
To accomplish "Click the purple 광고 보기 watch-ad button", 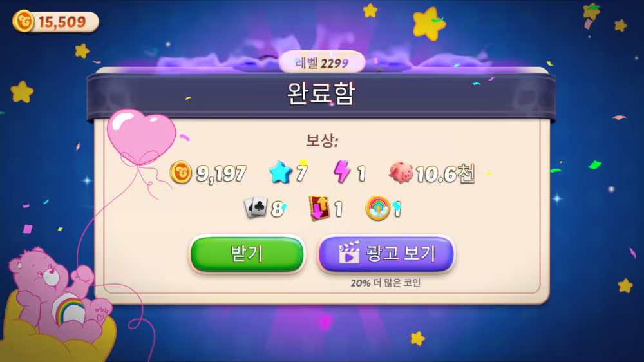I will point(386,254).
